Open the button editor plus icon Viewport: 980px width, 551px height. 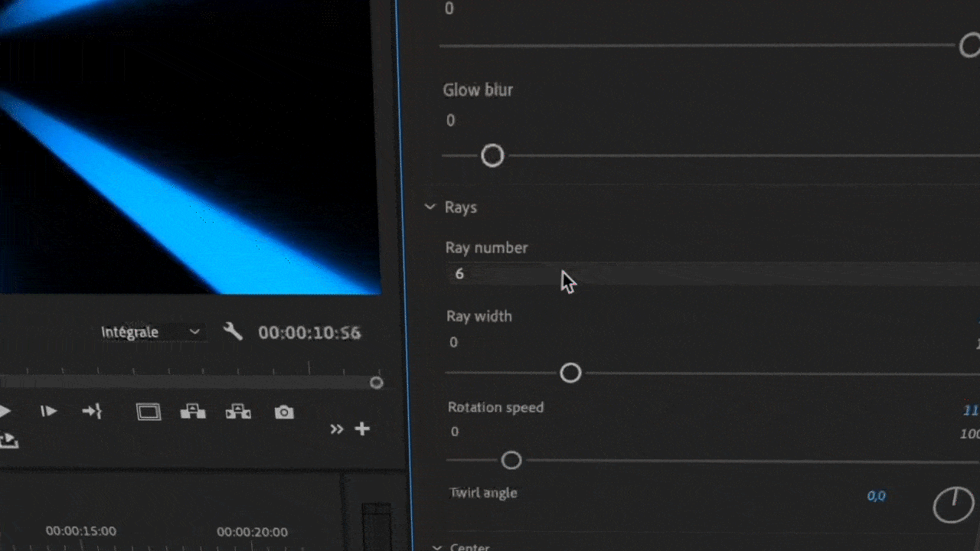pos(362,429)
